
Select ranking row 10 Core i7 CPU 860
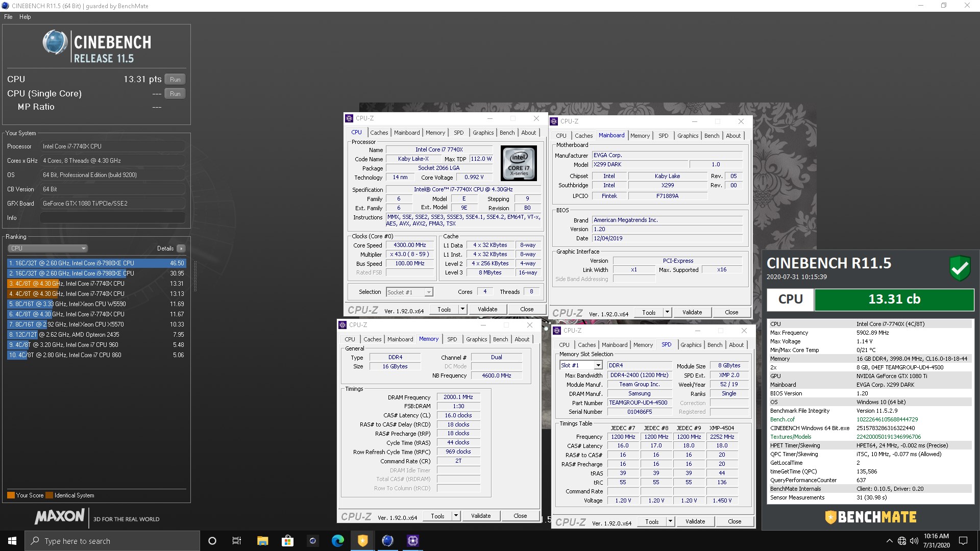[x=96, y=355]
